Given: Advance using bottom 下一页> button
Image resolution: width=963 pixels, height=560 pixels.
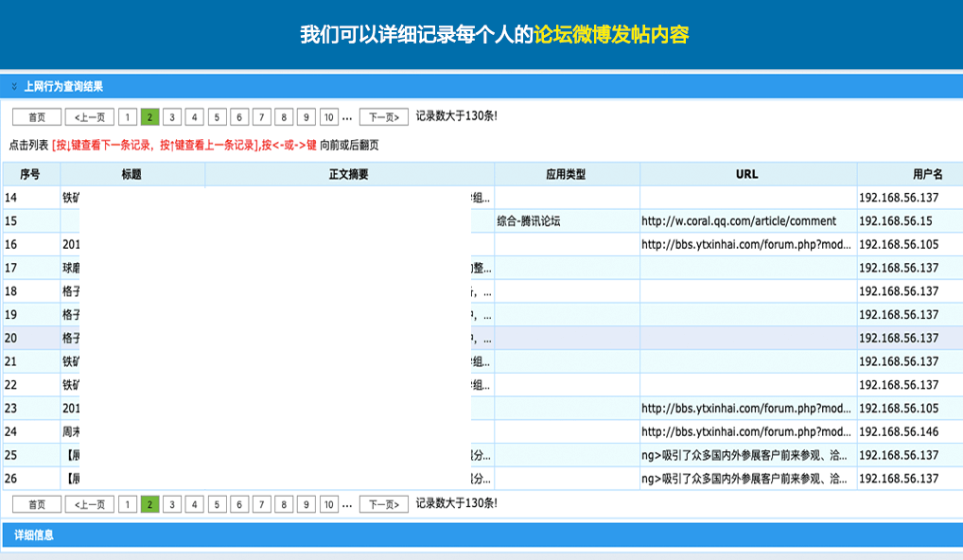Looking at the screenshot, I should coord(384,504).
